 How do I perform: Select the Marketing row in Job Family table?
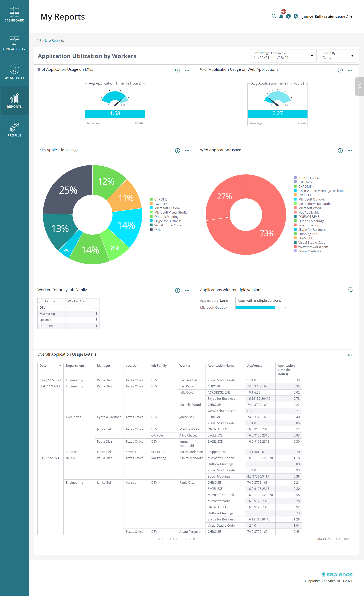click(x=68, y=313)
